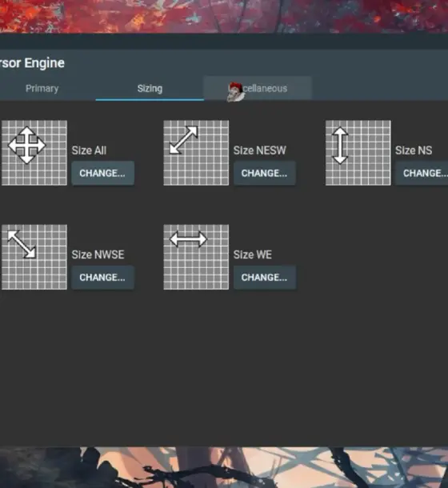Change the Size NWSE cursor
448x488 pixels.
coord(102,278)
